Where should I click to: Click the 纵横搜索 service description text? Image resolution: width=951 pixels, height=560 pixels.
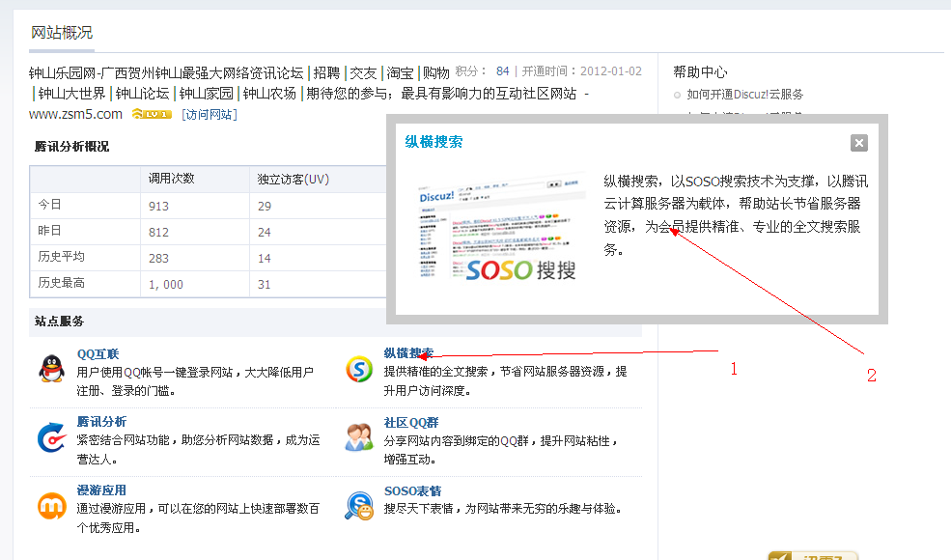(x=505, y=380)
